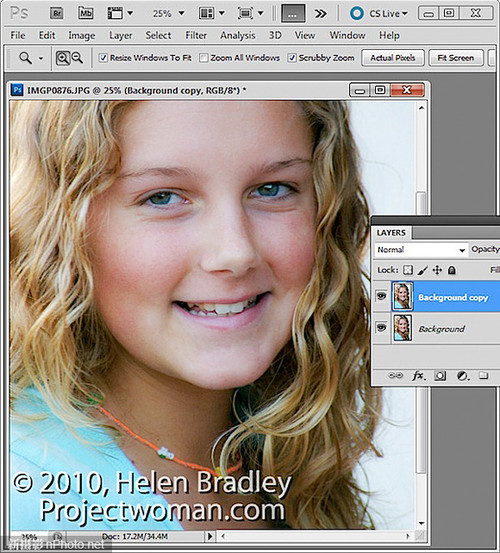Create new adjustment layer icon
This screenshot has width=500, height=553.
point(463,376)
